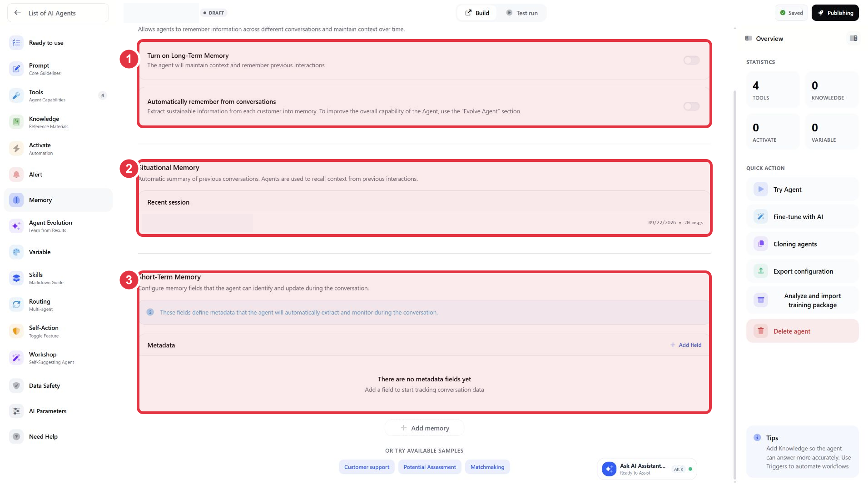The image size is (868, 485).
Task: Open the AI Parameters section
Action: [58, 411]
